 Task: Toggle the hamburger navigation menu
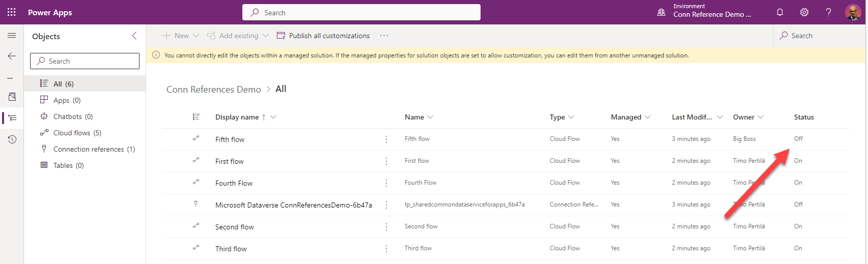(12, 36)
